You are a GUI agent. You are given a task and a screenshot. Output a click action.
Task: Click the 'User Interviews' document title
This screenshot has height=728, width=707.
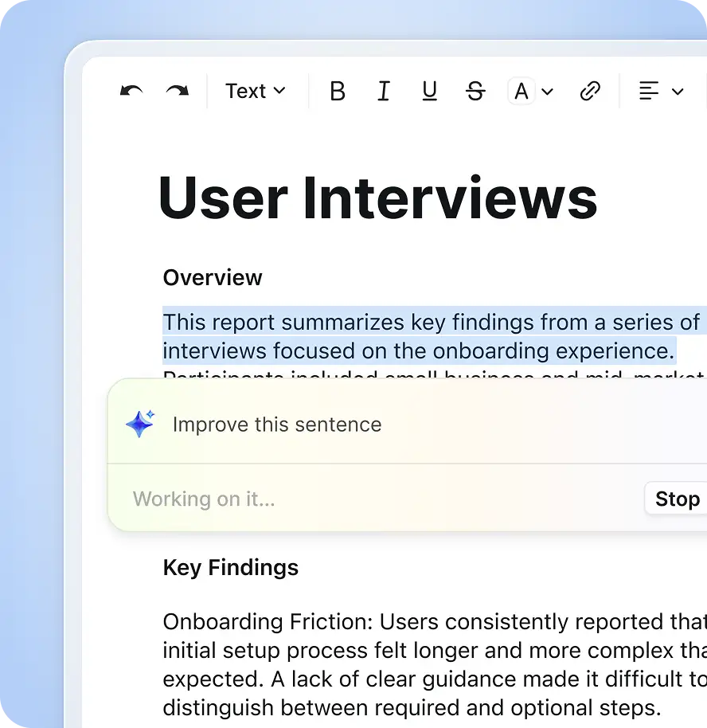coord(377,198)
